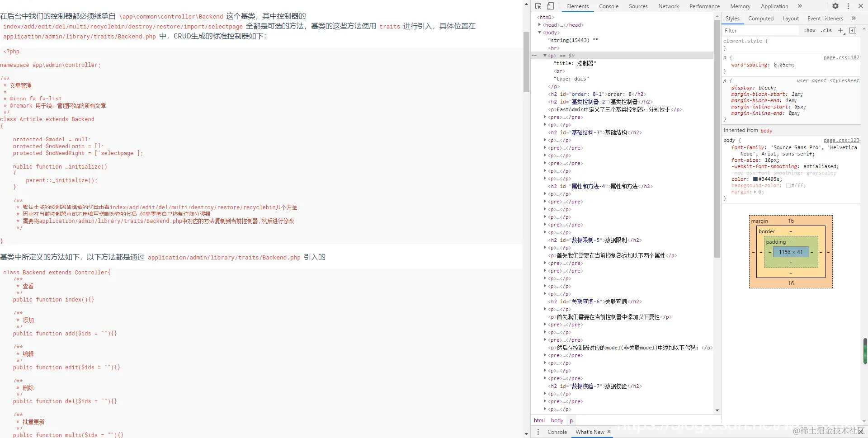Viewport: 868px width, 438px height.
Task: Expand the margin shorthand triangle in body rule
Action: tap(755, 192)
